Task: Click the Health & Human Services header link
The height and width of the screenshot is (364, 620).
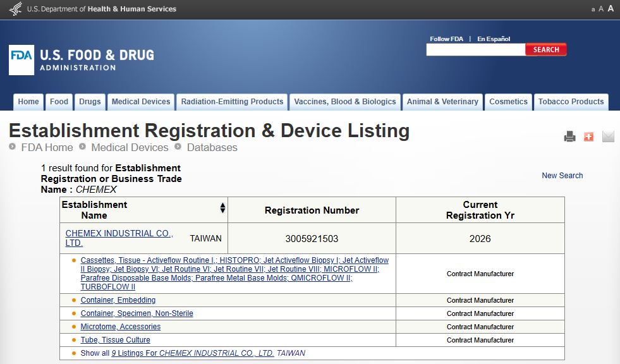Action: 131,9
